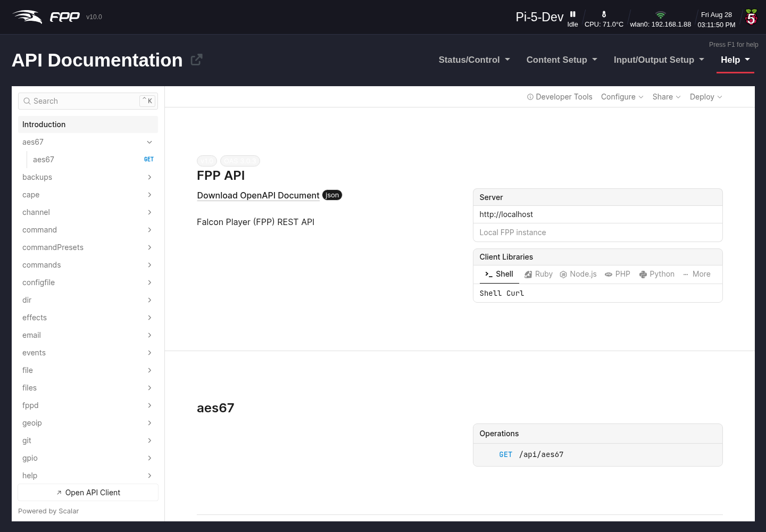Viewport: 766px width, 532px height.
Task: Select the Python client library
Action: click(657, 274)
